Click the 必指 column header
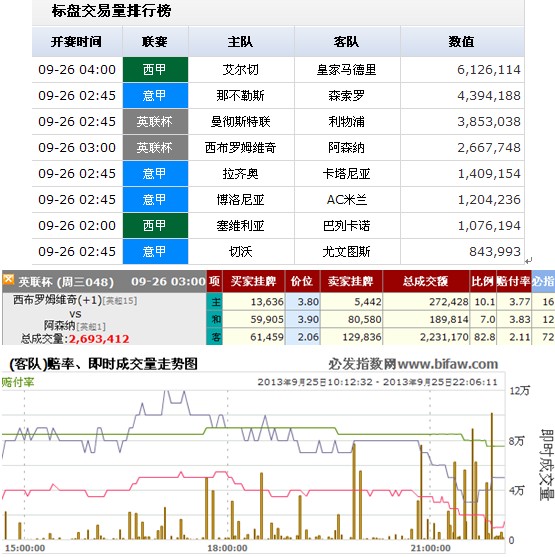This screenshot has height=557, width=555. (x=543, y=281)
